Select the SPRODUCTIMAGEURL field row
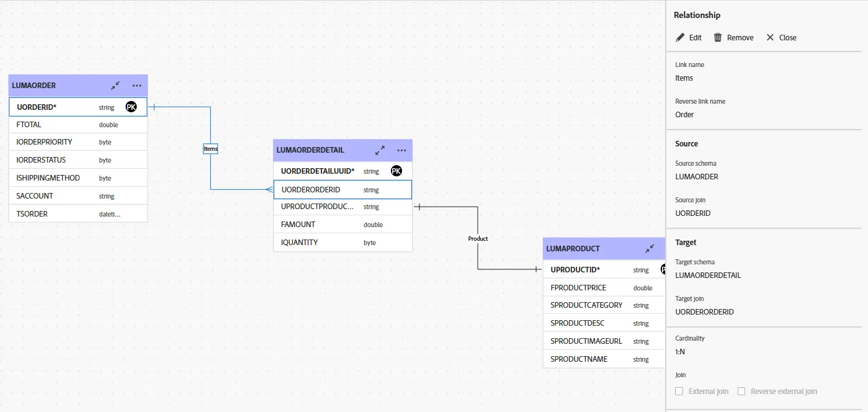The width and height of the screenshot is (868, 412). point(604,341)
